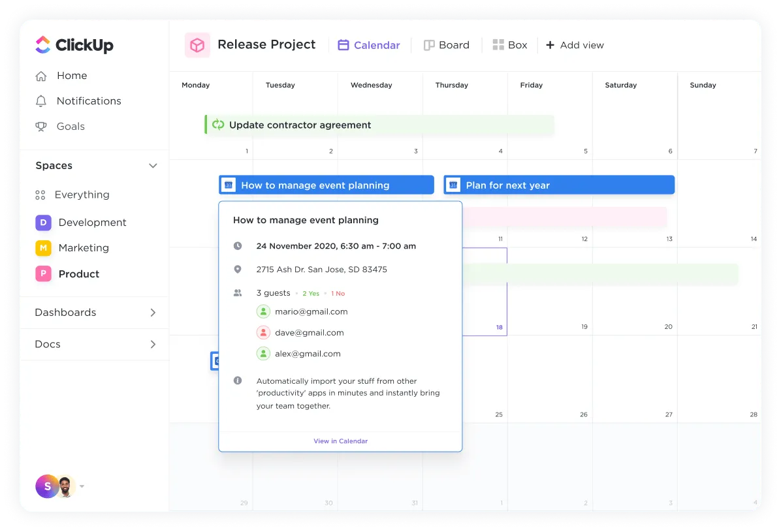Click the '2 Yes' guest response label
The width and height of the screenshot is (781, 532).
tap(311, 294)
